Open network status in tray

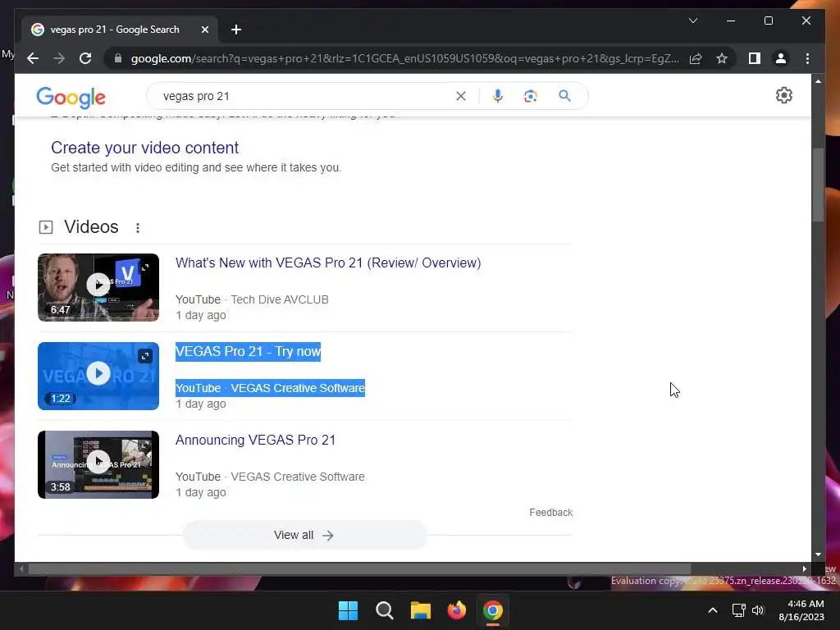739,610
